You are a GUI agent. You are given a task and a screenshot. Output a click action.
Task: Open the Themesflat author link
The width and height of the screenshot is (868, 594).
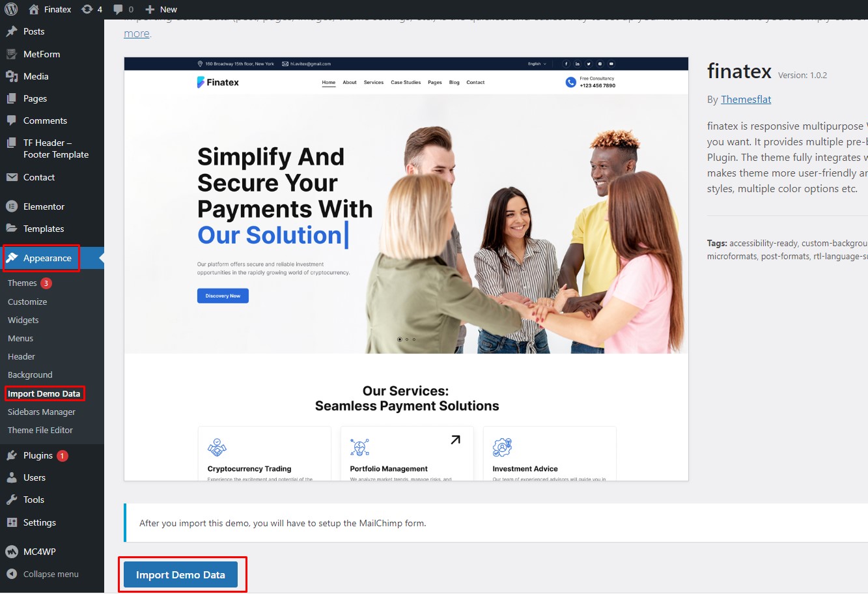coord(746,99)
